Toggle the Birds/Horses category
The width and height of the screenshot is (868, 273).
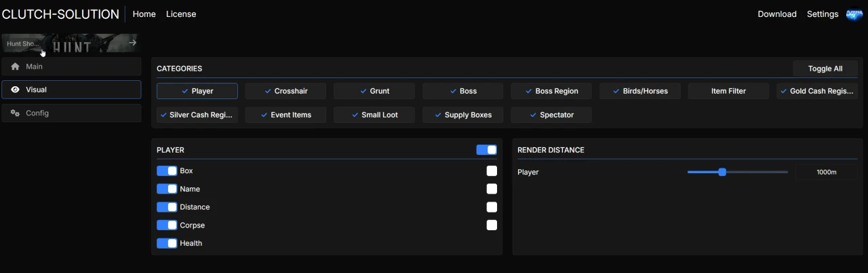point(640,91)
